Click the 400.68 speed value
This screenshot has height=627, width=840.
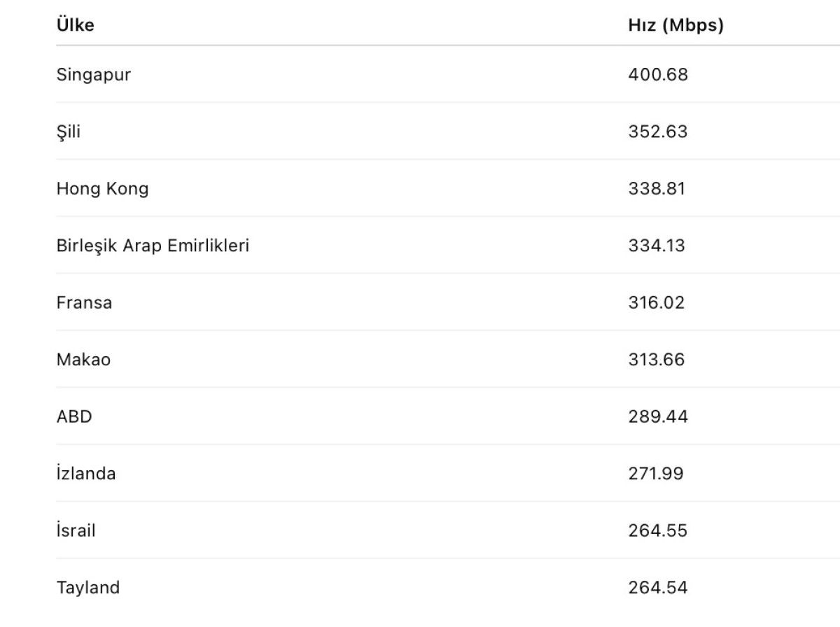click(x=658, y=75)
